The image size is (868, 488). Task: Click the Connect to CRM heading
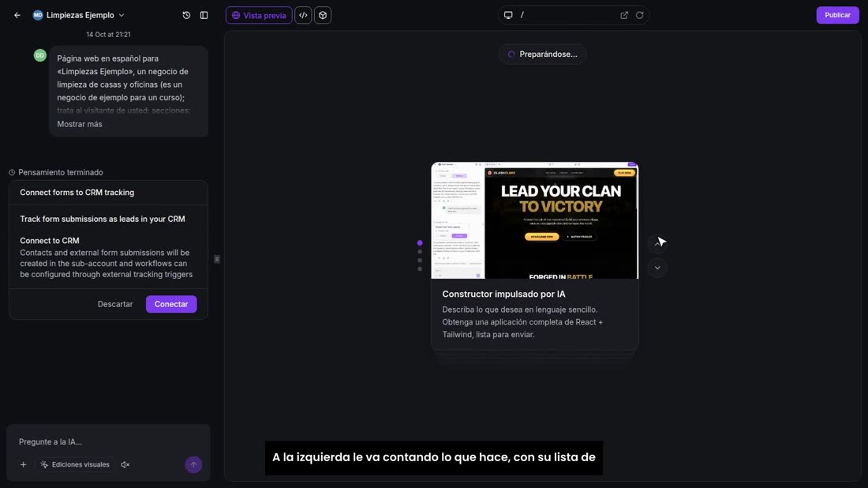click(x=50, y=240)
